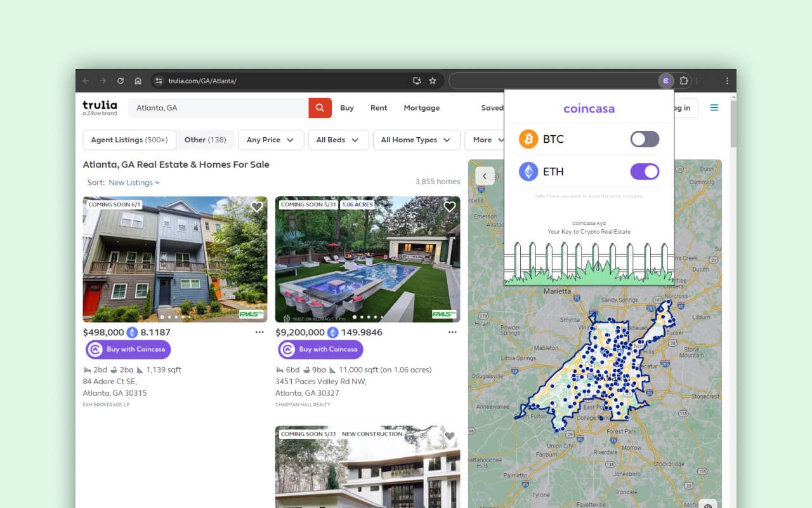812x508 pixels.
Task: Open the coincasa.xyz link in popup
Action: 589,223
